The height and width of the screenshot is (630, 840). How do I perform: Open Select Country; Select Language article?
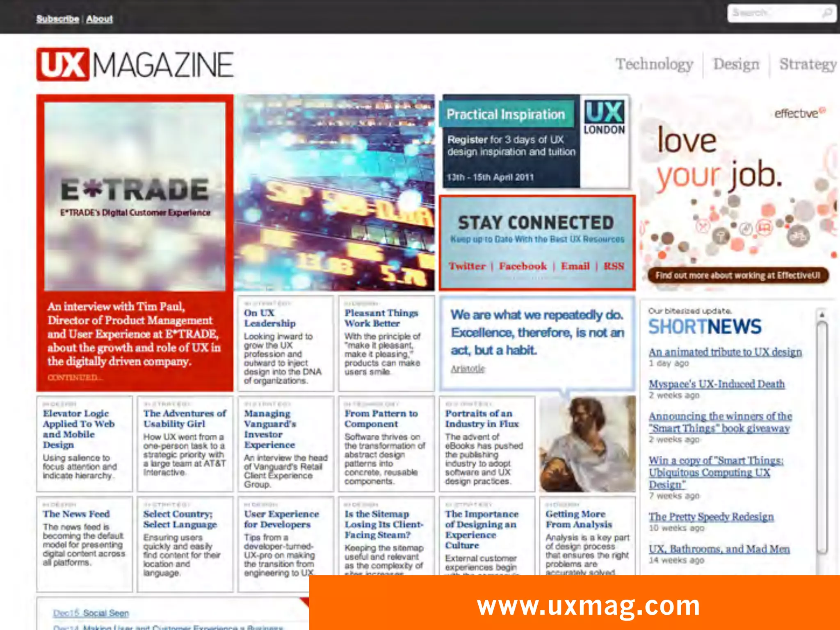pos(180,519)
